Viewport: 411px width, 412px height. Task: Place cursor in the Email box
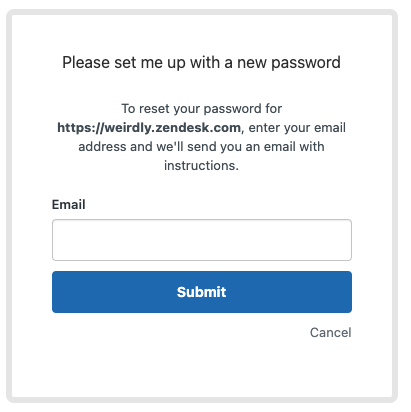[x=202, y=240]
